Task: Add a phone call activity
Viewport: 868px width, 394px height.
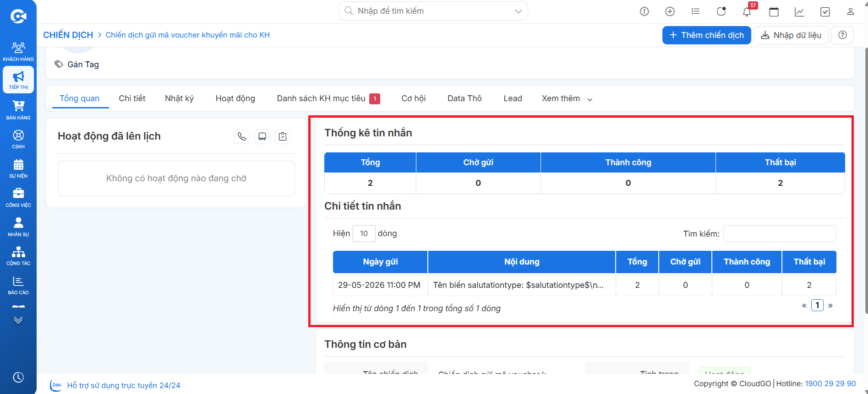Action: point(242,136)
